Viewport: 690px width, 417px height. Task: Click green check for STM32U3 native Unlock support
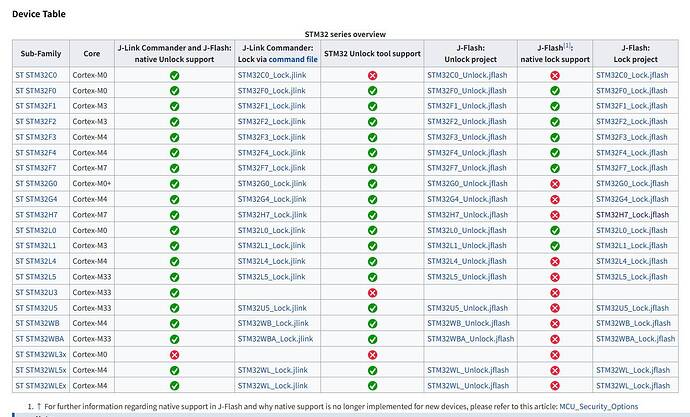(174, 293)
